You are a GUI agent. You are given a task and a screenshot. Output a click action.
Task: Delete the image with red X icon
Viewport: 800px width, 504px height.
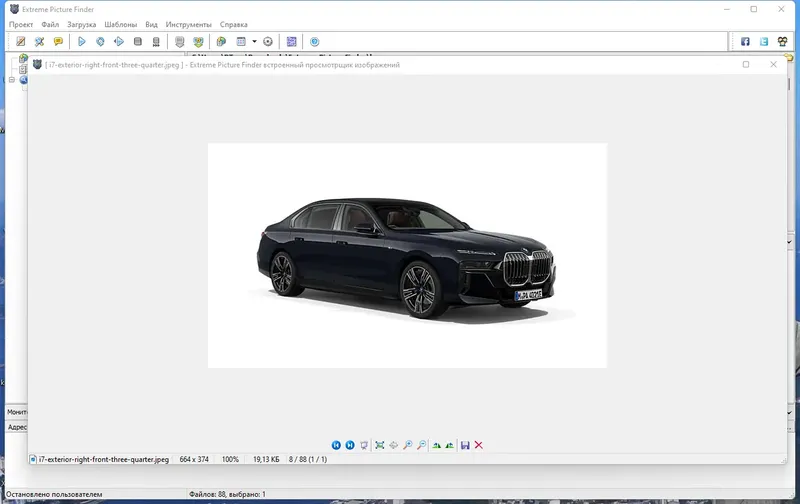[x=479, y=445]
